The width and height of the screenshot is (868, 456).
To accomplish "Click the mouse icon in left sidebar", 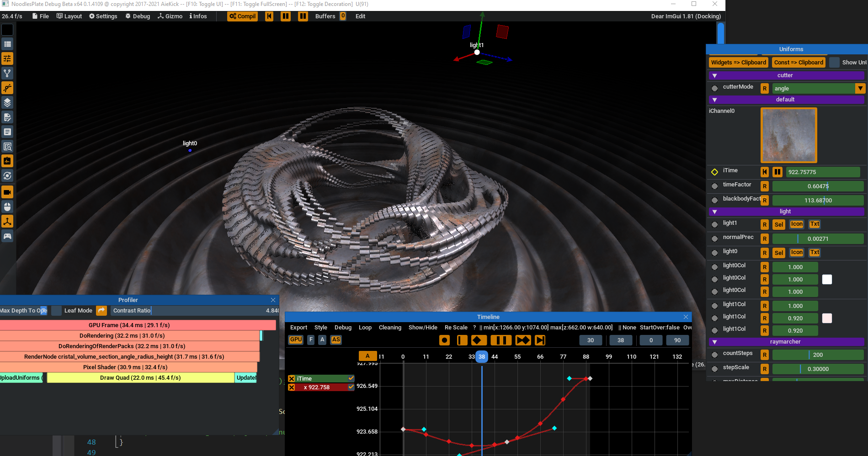I will click(x=7, y=207).
